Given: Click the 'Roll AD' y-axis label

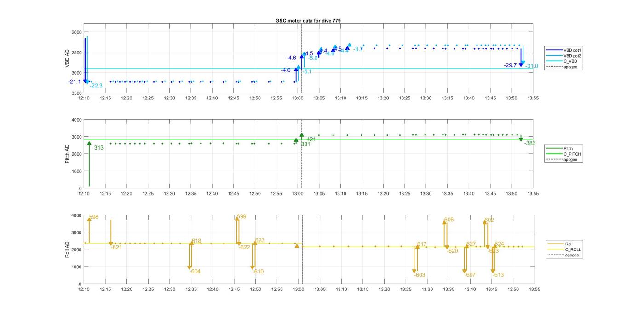Looking at the screenshot, I should pyautogui.click(x=67, y=249).
